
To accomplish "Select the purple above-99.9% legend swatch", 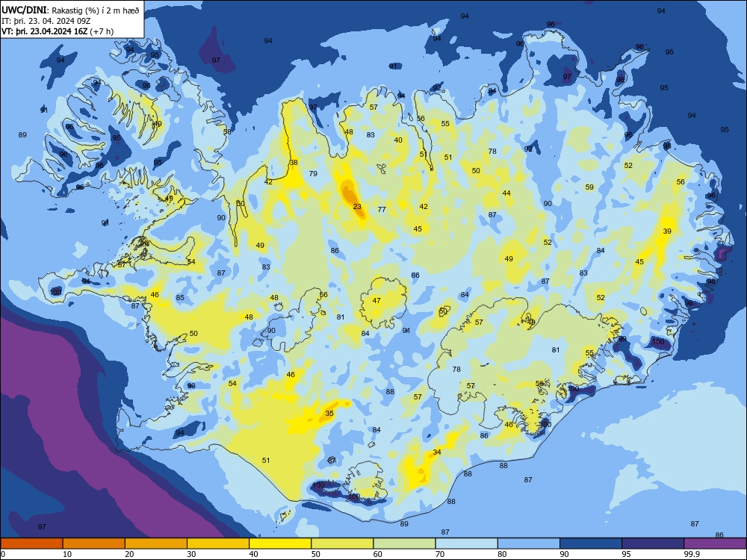I will (x=715, y=544).
